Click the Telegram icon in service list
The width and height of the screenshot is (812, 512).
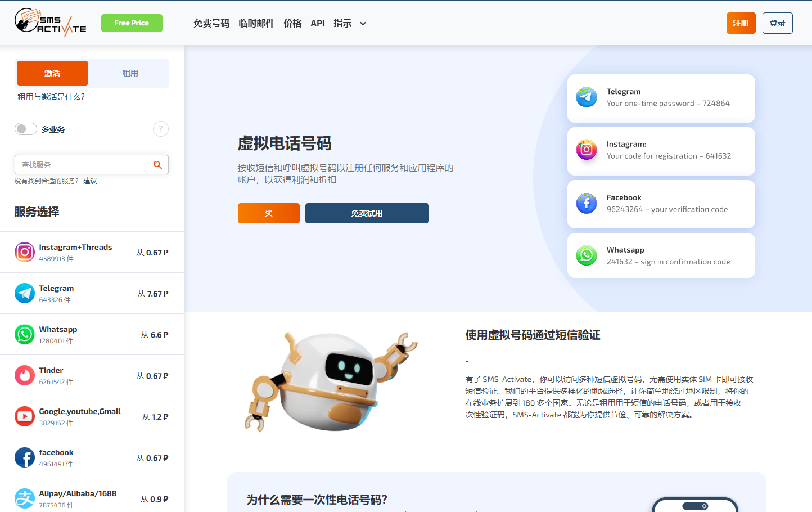[25, 293]
